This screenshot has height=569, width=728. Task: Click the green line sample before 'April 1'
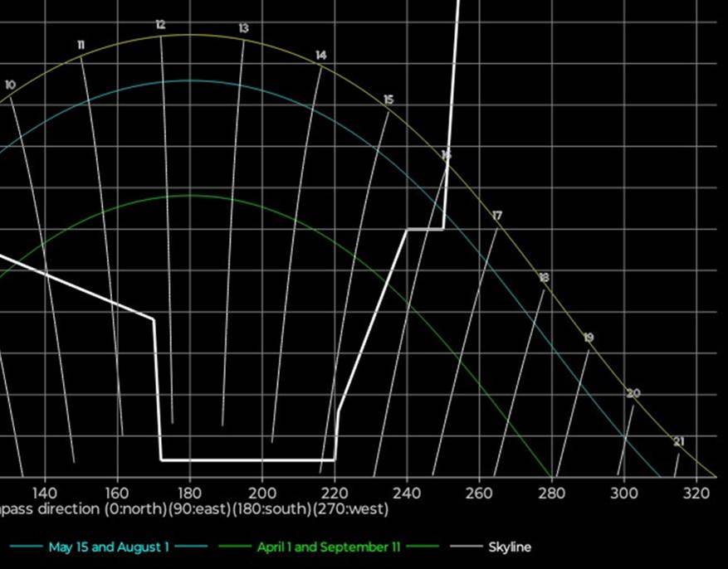pos(234,547)
